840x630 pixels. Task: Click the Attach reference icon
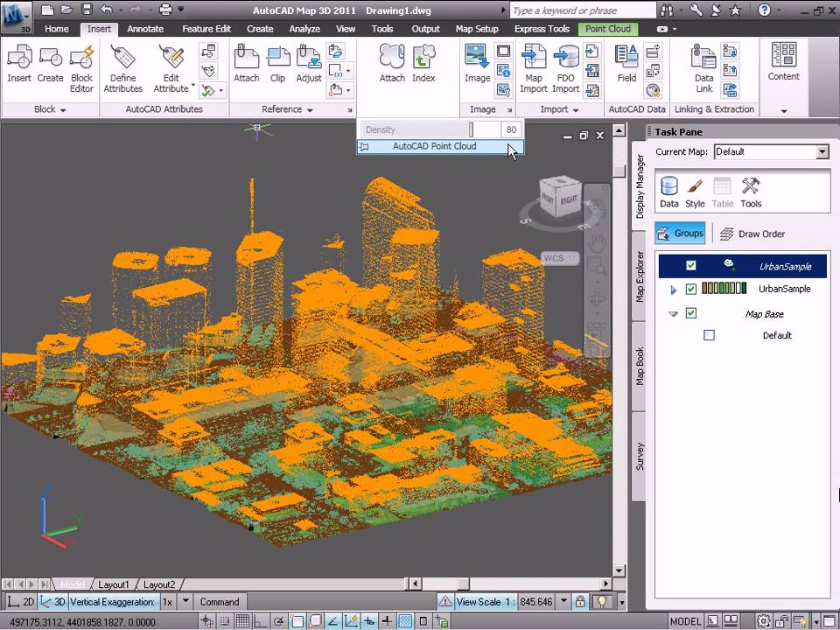pyautogui.click(x=247, y=64)
